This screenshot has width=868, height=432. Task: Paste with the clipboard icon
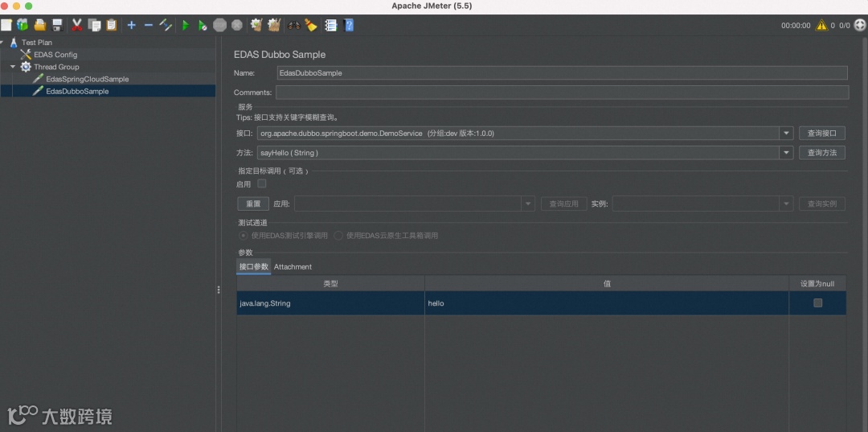[x=111, y=25]
